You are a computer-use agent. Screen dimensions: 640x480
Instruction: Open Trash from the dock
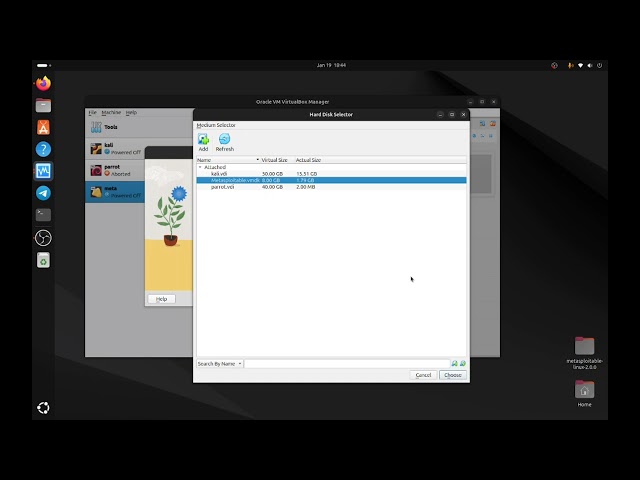coord(43,260)
